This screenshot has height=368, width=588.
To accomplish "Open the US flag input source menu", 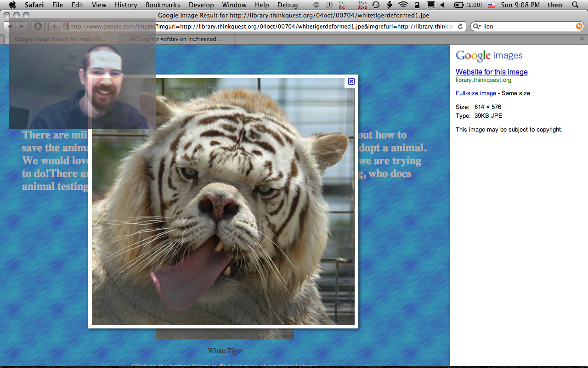I will pos(491,5).
